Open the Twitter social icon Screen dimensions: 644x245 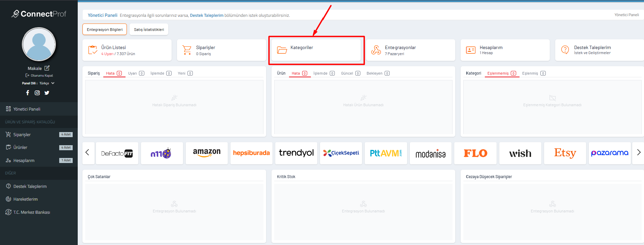[47, 93]
